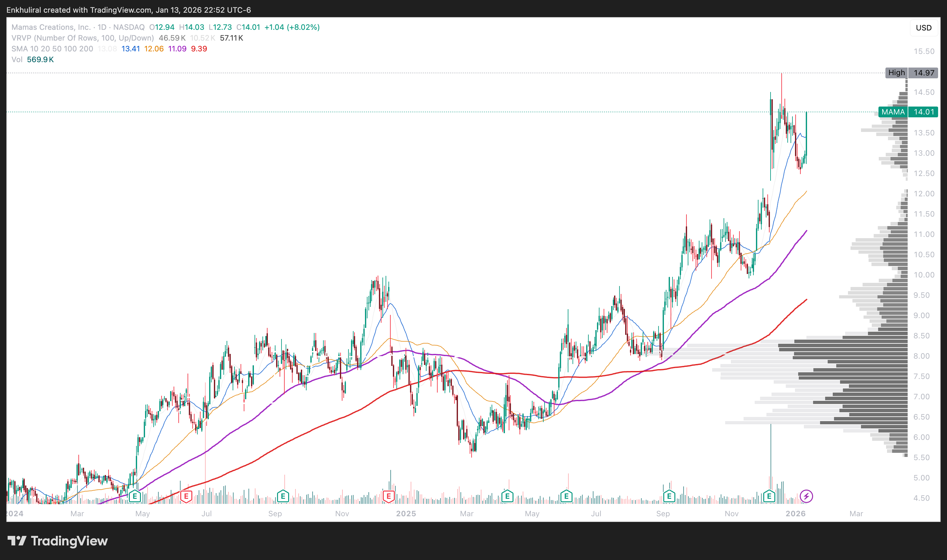Click the red earnings marker before 2025 label
The image size is (947, 560).
pyautogui.click(x=388, y=496)
